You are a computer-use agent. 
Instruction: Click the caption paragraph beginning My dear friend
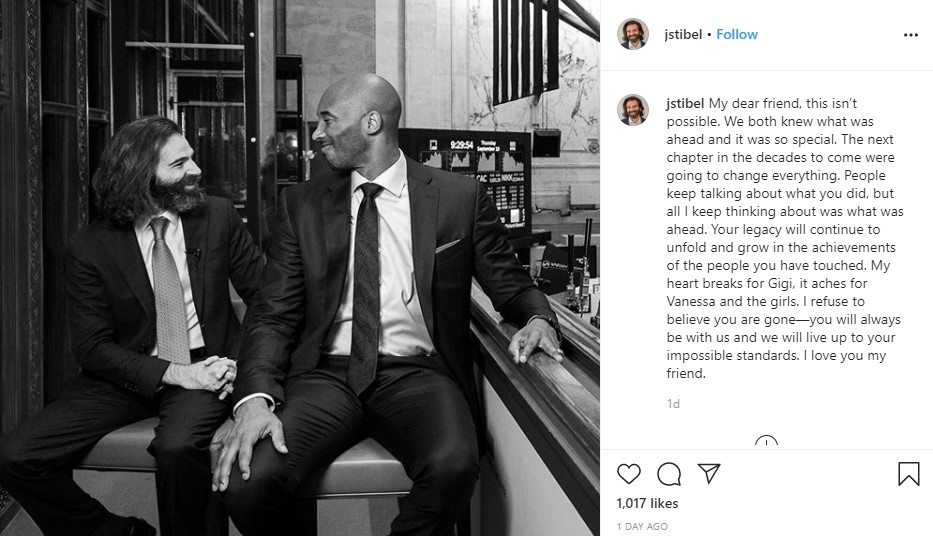coord(785,238)
